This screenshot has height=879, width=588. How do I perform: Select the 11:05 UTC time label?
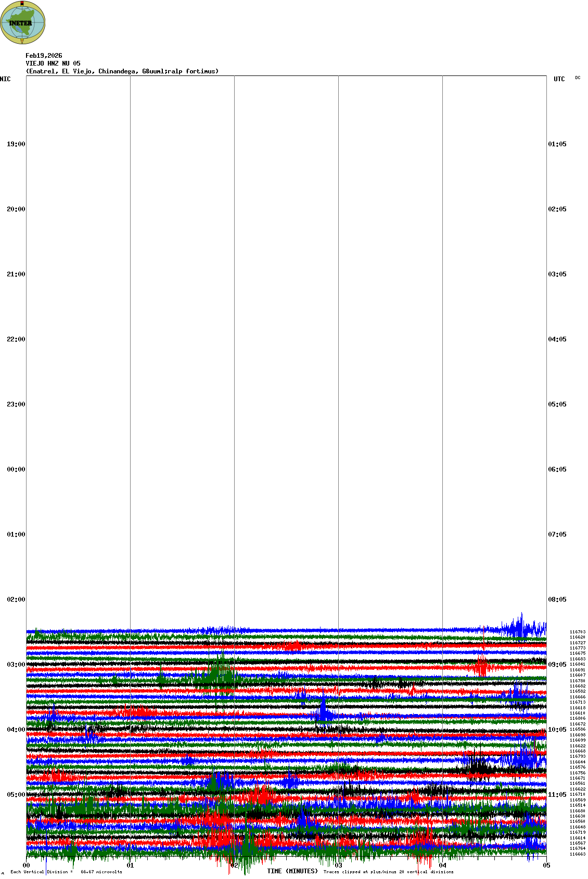coord(557,795)
